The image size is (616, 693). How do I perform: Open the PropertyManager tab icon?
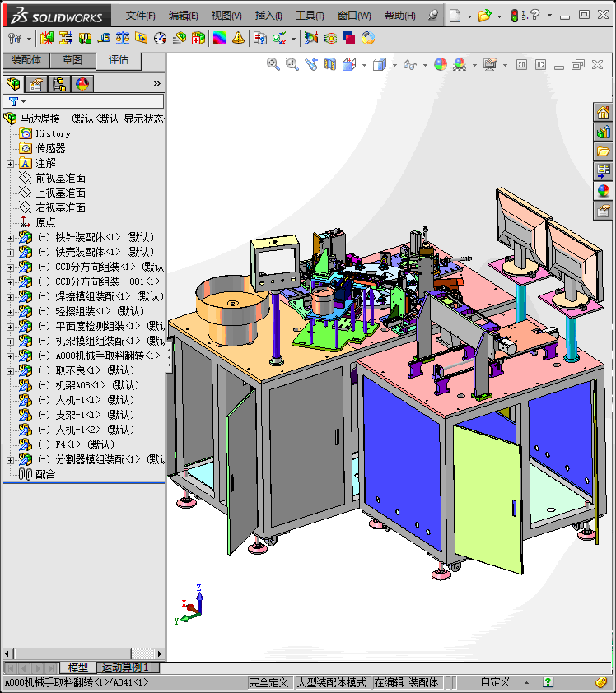coord(36,83)
